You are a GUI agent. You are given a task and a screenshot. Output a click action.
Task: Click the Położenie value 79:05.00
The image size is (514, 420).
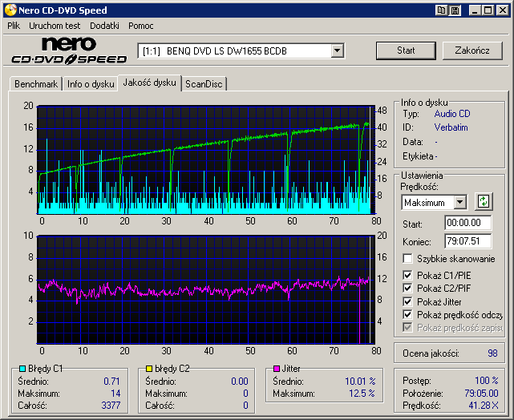click(481, 393)
